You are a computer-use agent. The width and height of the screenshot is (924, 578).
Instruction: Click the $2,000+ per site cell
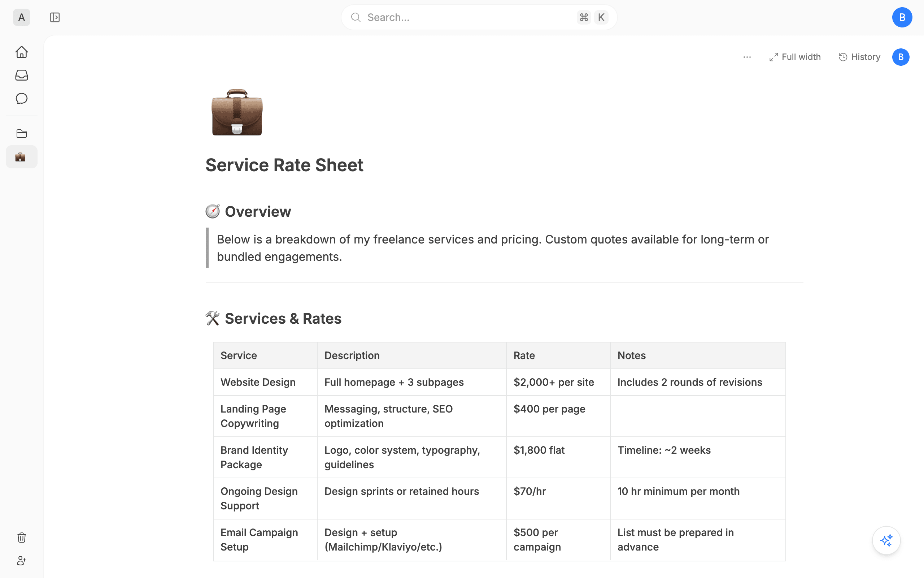point(558,382)
